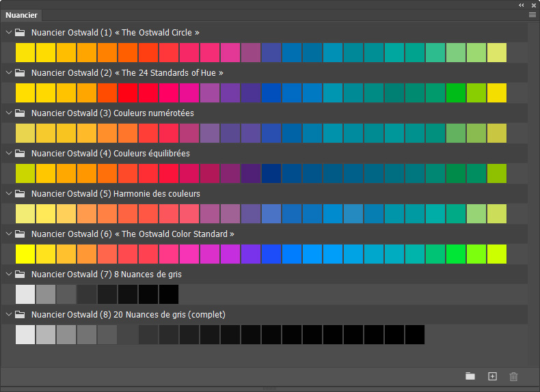This screenshot has height=392, width=540.
Task: Create a new swatch group folder
Action: coord(470,376)
